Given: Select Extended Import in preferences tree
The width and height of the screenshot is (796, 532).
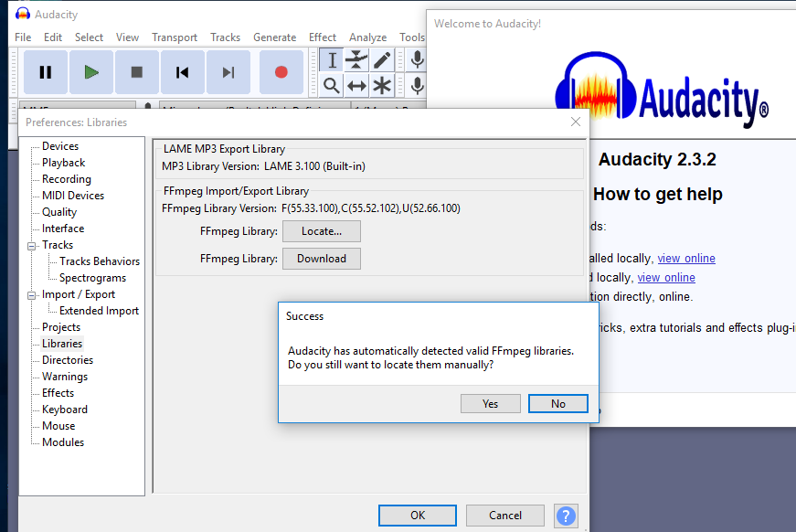Looking at the screenshot, I should click(x=99, y=311).
